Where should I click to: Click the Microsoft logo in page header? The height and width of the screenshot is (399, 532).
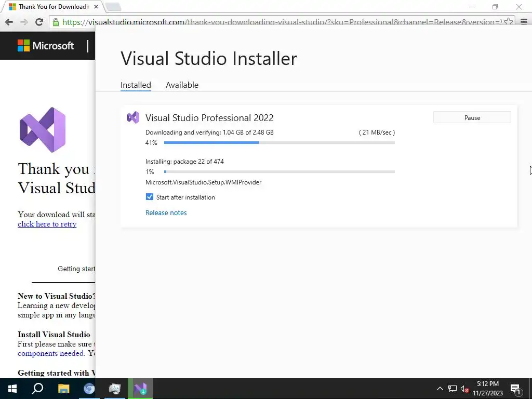[x=46, y=46]
